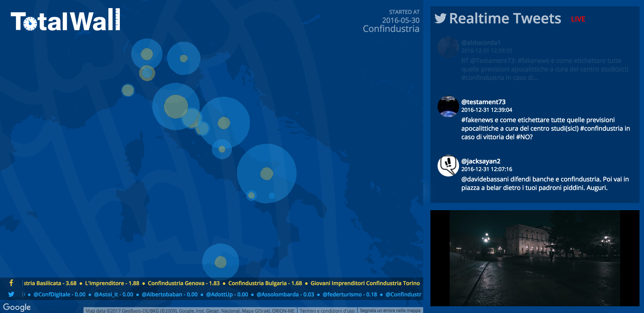Select Giovani Imprenditori Confindustria Torino entry
This screenshot has height=313, width=644.
[x=365, y=283]
